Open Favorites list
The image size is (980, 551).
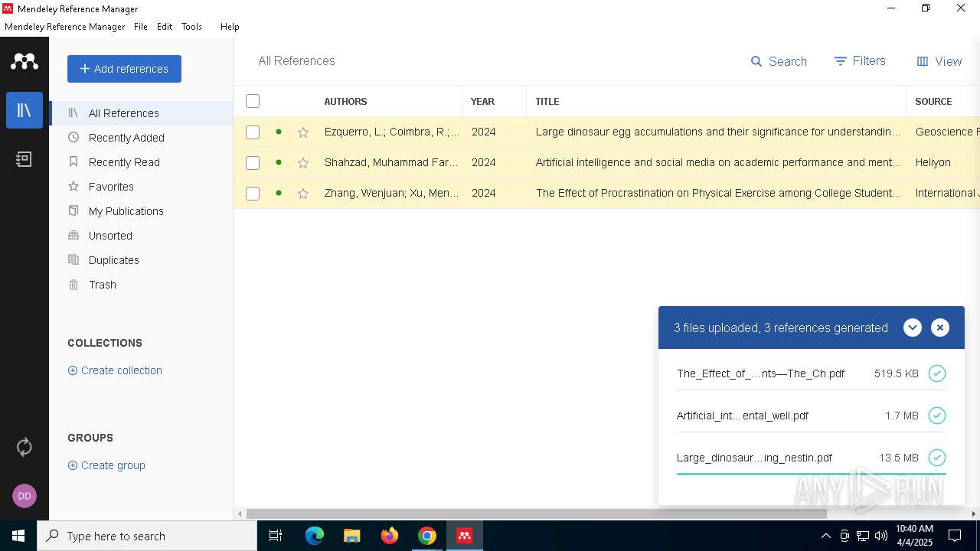pos(141,187)
